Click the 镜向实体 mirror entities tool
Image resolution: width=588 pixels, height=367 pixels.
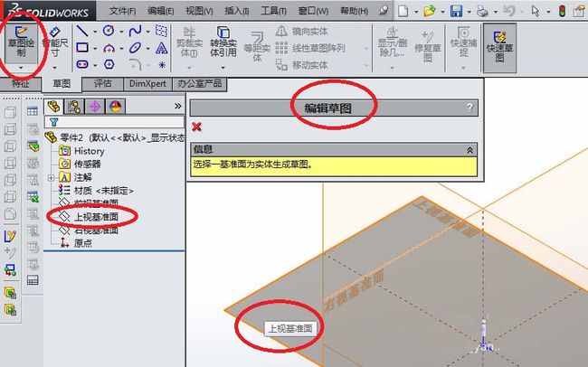[301, 31]
